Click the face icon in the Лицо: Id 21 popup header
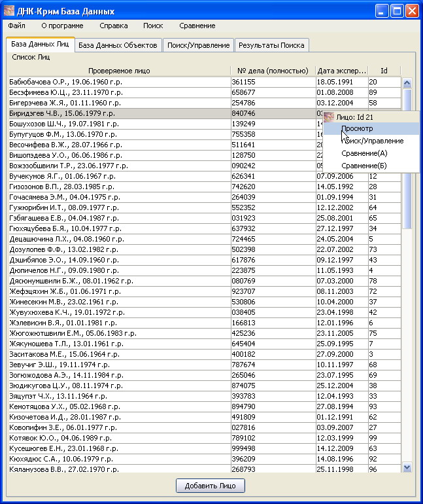This screenshot has width=423, height=504. coord(329,117)
